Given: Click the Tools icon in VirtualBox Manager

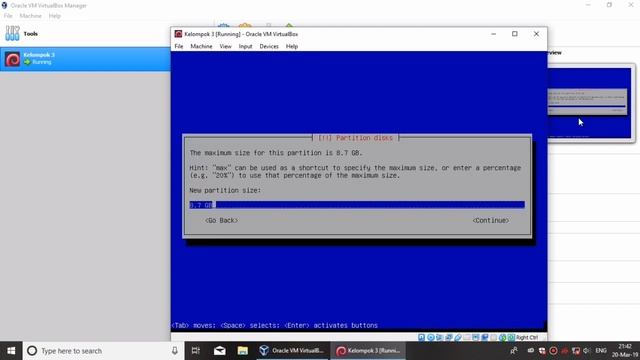Looking at the screenshot, I should pos(12,33).
